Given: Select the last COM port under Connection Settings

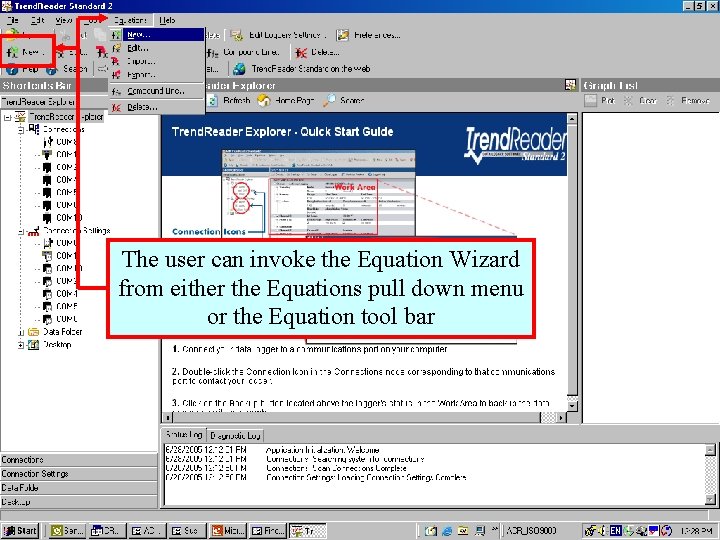Looking at the screenshot, I should pyautogui.click(x=66, y=319).
